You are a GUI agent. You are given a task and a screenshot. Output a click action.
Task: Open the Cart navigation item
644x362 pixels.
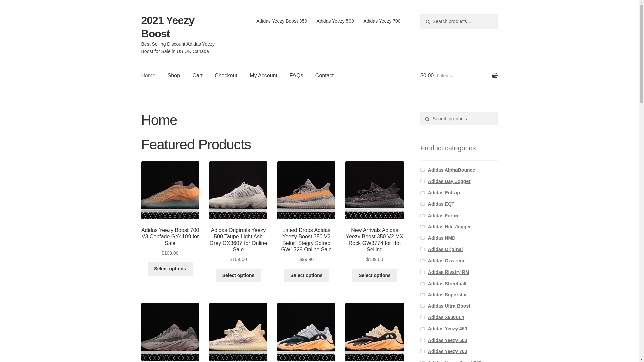pyautogui.click(x=197, y=76)
